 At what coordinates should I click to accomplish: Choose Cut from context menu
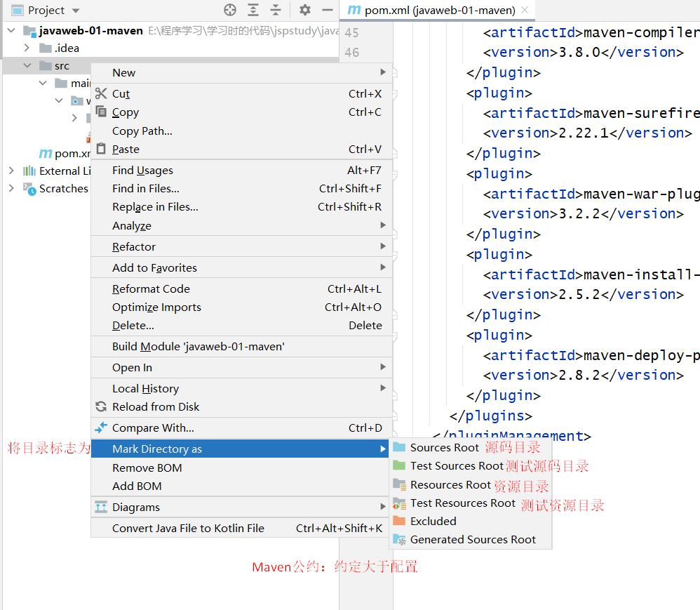click(x=241, y=93)
